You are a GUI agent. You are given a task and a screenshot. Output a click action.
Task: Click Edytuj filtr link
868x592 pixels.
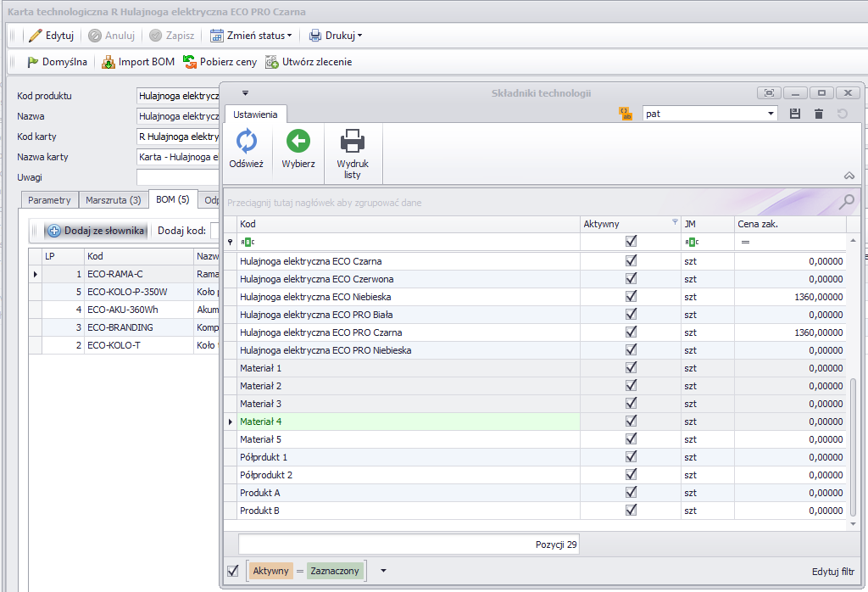pos(832,571)
